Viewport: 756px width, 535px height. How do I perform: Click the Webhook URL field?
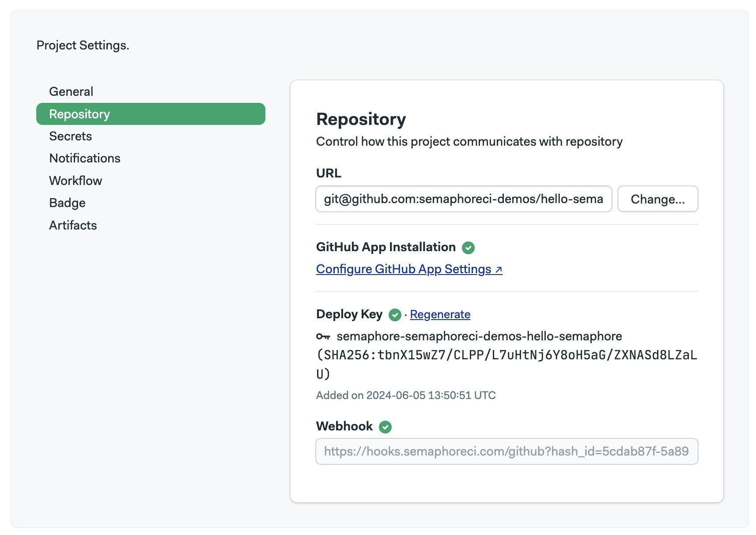point(507,451)
